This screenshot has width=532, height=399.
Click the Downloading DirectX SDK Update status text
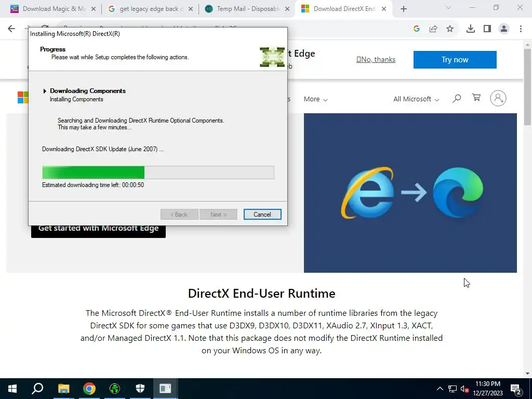[103, 149]
